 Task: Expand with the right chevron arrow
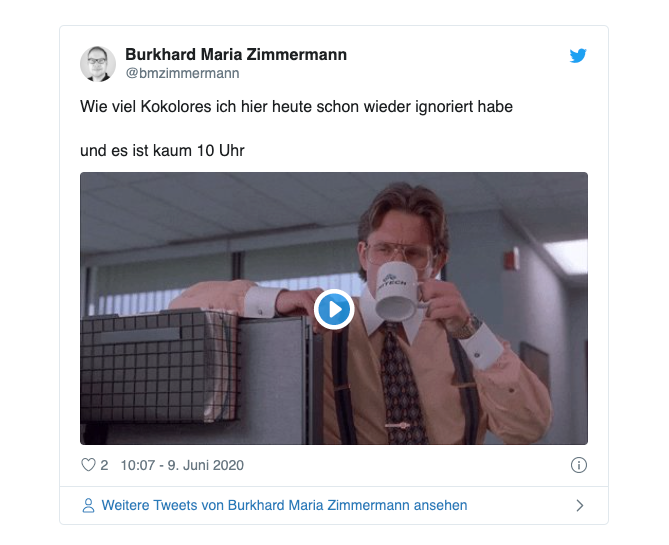[x=579, y=505]
